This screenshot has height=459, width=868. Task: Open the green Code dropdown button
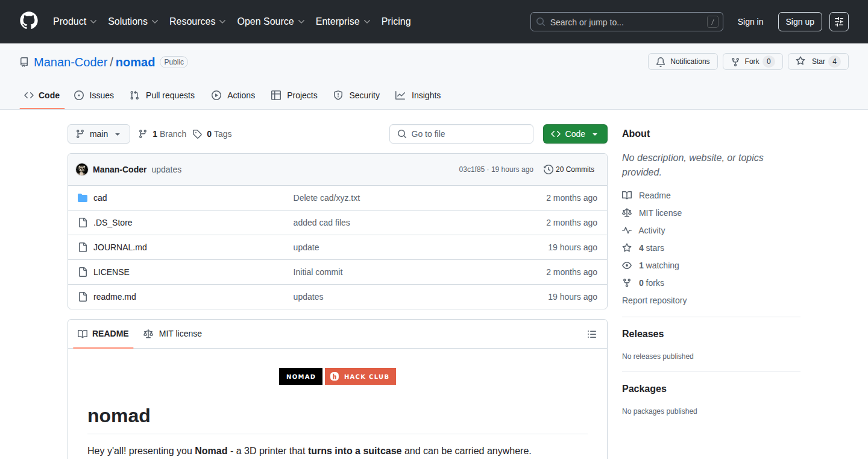click(575, 134)
